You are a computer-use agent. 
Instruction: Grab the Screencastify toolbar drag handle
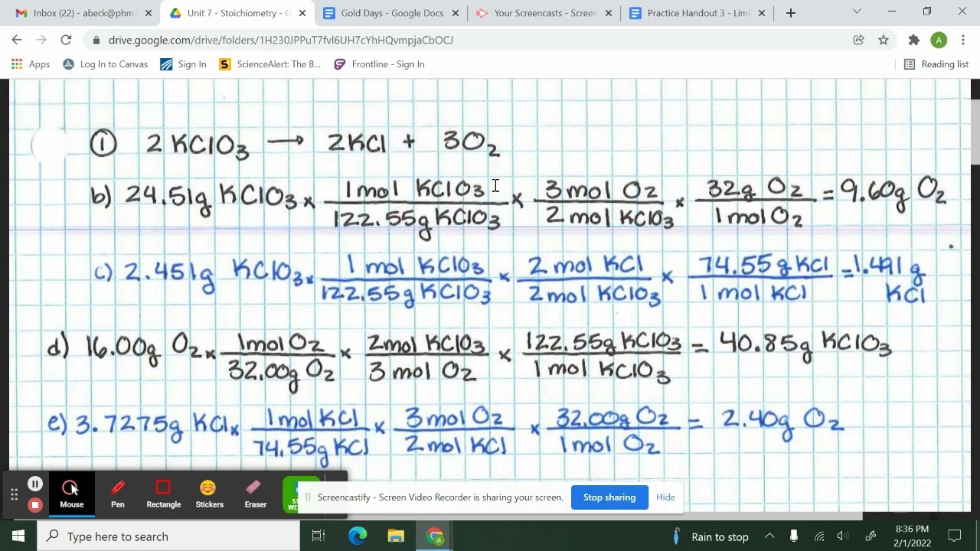(14, 494)
